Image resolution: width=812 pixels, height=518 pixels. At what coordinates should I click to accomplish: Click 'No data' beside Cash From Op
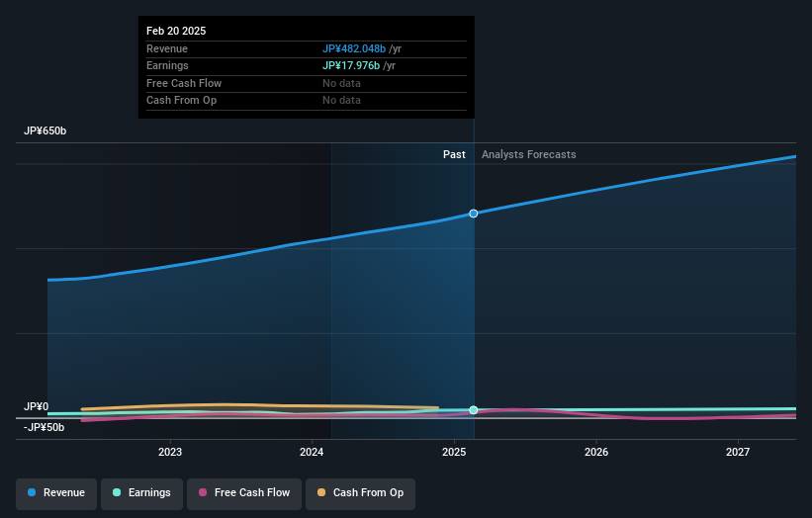click(341, 101)
